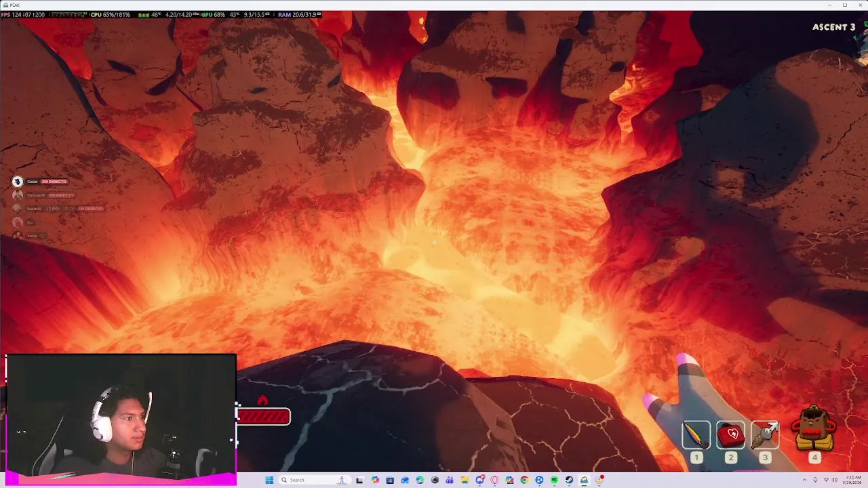This screenshot has width=868, height=488.
Task: Select the piton item in slot 3
Action: 765,434
